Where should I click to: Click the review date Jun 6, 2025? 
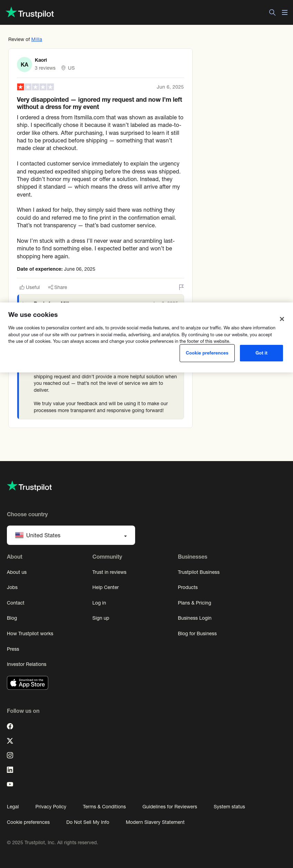point(170,87)
